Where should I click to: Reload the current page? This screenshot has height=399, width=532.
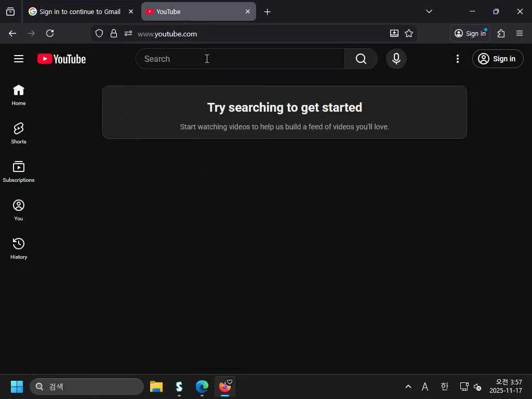coord(50,33)
